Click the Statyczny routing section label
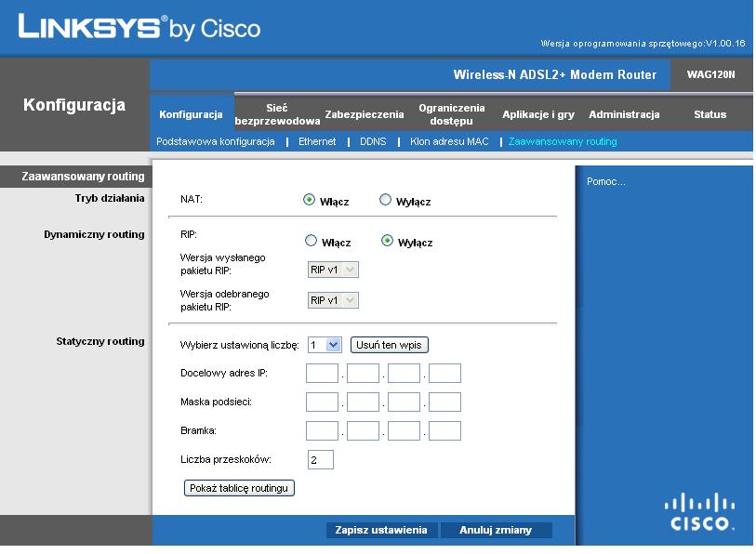The width and height of the screenshot is (756, 554). click(x=100, y=341)
